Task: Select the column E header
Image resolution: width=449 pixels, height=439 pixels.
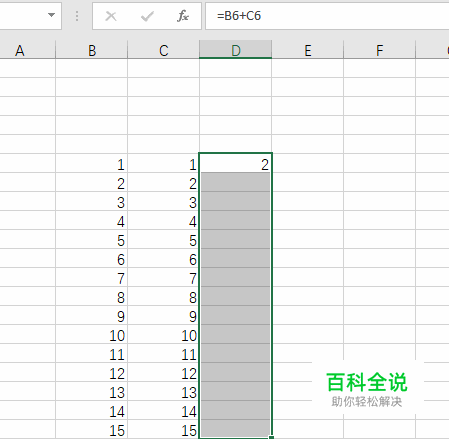Action: coord(308,50)
